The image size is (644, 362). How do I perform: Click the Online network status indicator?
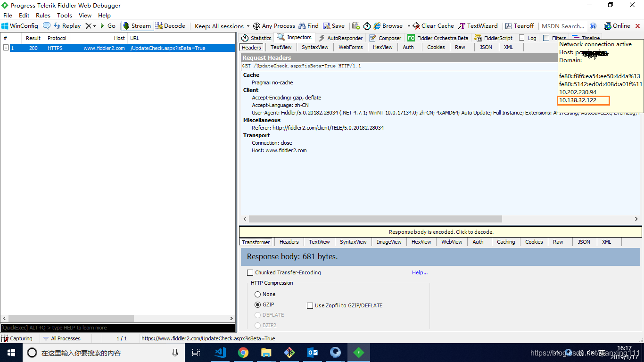[x=617, y=26]
